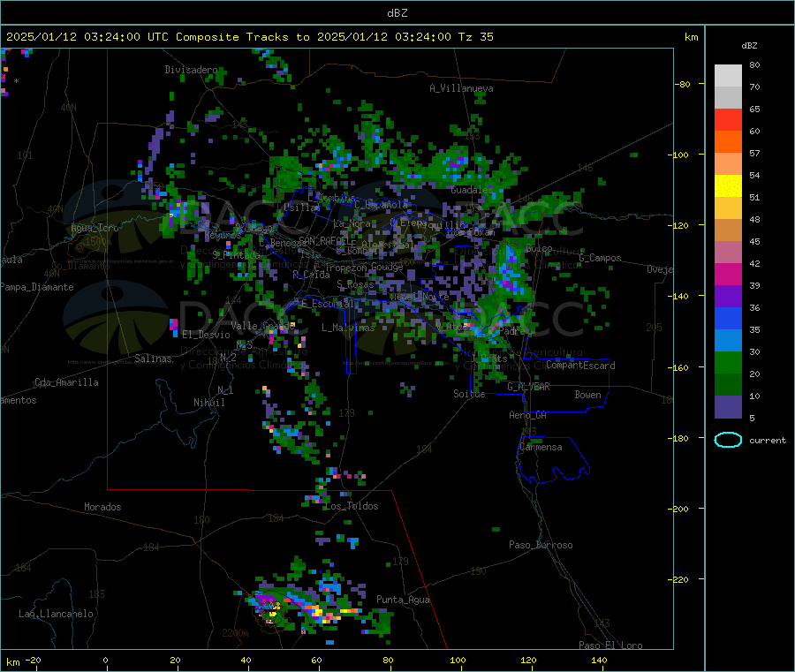The image size is (795, 672).
Task: Click the 'Lag.Llancanelo' map label
Action: tap(56, 614)
